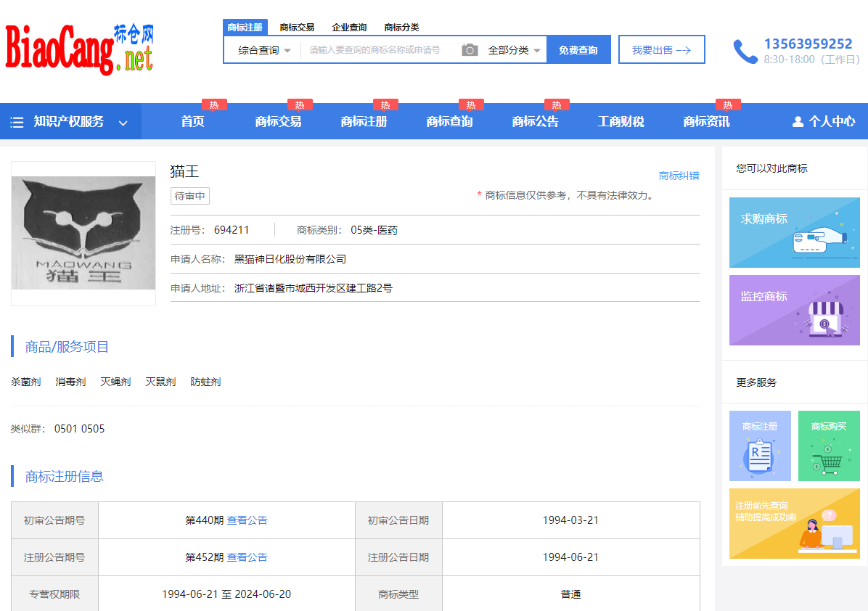Click the 05类-医药 category value

[374, 230]
